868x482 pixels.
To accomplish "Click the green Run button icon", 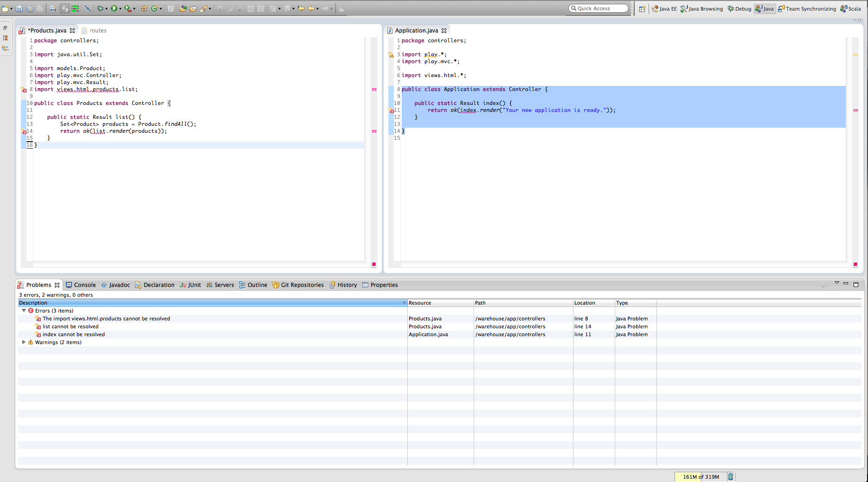I will point(114,8).
